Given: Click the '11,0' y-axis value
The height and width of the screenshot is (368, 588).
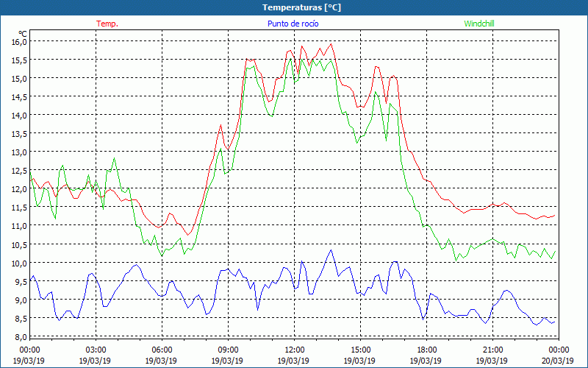Looking at the screenshot, I should click(19, 226).
